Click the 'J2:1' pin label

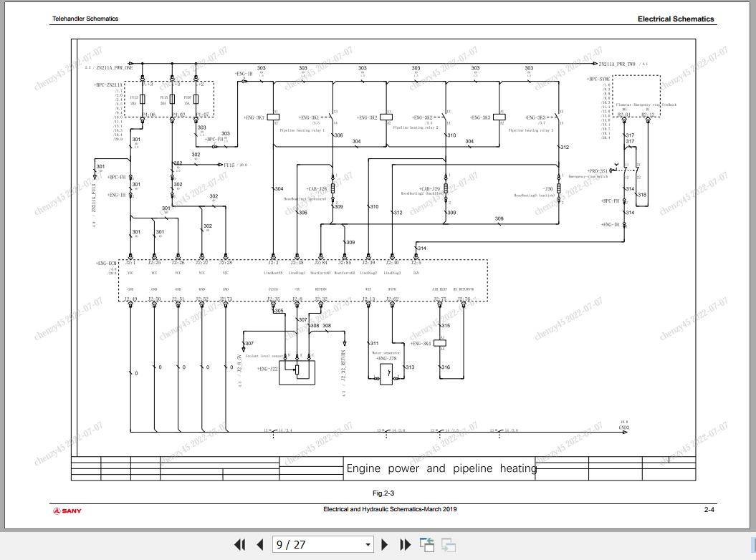130,263
